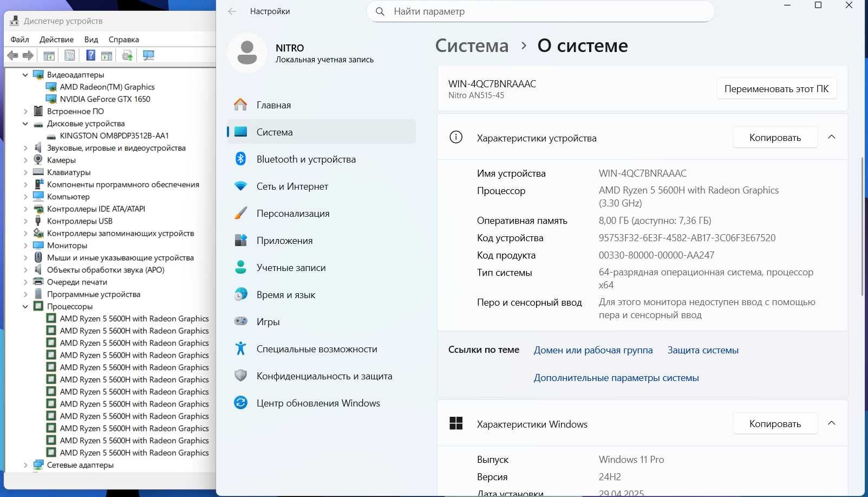Click the Settings page vertical scrollbar
This screenshot has width=868, height=497.
[x=862, y=227]
